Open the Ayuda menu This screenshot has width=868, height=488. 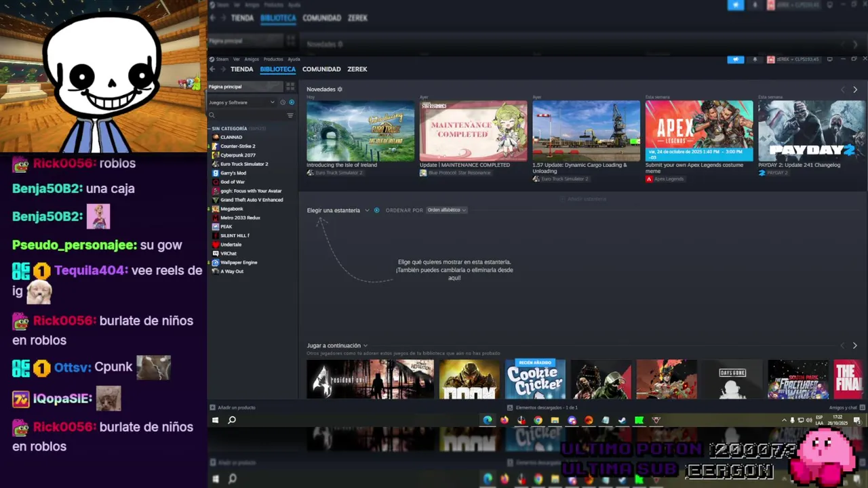[x=294, y=60]
